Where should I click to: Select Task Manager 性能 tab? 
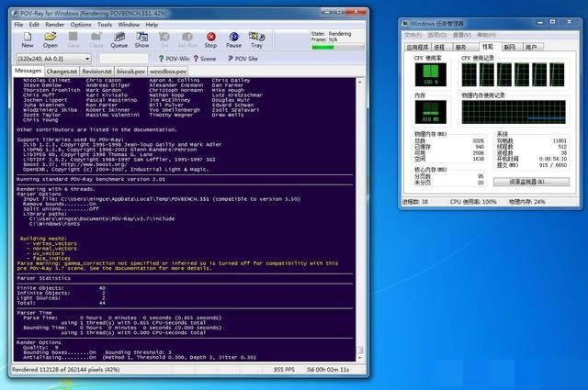pyautogui.click(x=488, y=47)
